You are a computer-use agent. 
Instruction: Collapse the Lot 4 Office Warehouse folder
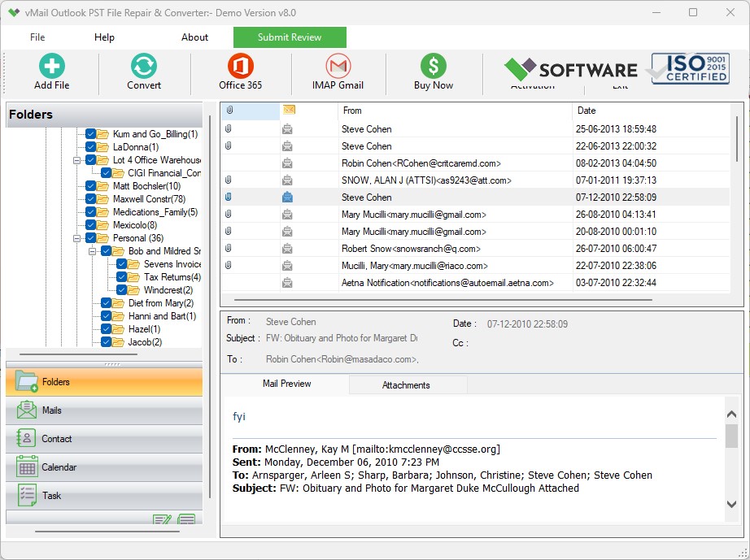pos(76,160)
